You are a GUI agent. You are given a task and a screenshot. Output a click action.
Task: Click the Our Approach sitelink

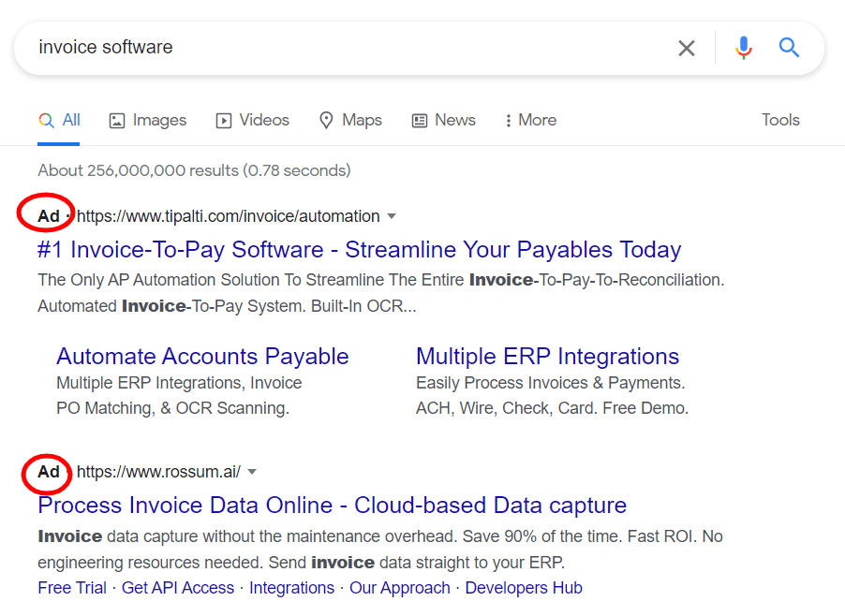tap(399, 588)
